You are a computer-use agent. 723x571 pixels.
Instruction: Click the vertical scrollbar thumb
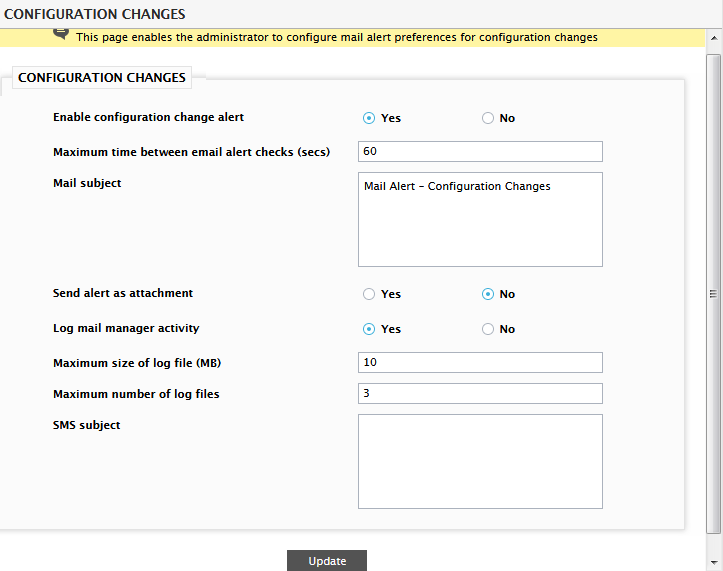714,294
